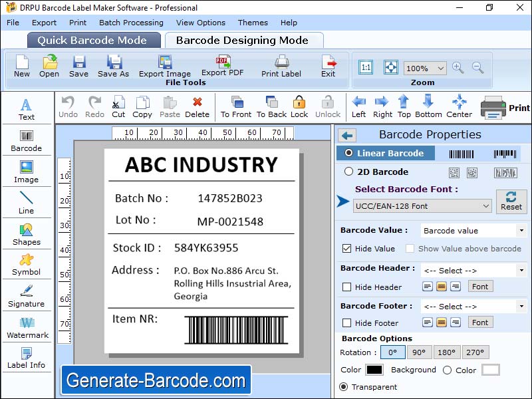The height and width of the screenshot is (399, 532).
Task: Set rotation to 180 degrees
Action: pos(446,352)
